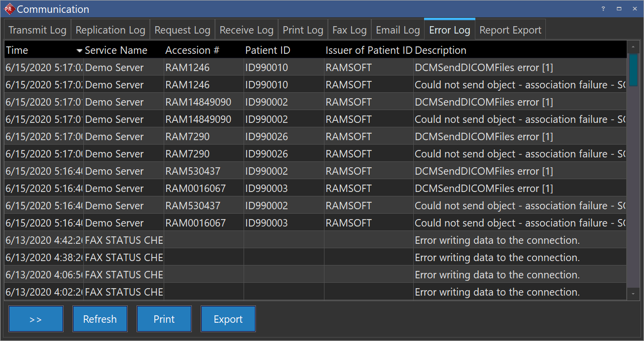Click the Time column sort arrow
This screenshot has height=341, width=644.
[x=79, y=50]
